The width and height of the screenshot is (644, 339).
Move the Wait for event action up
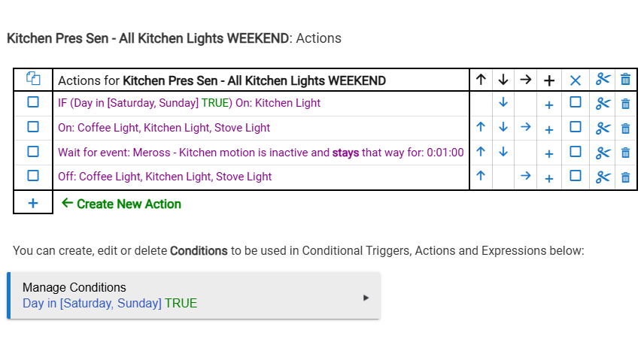pyautogui.click(x=481, y=152)
